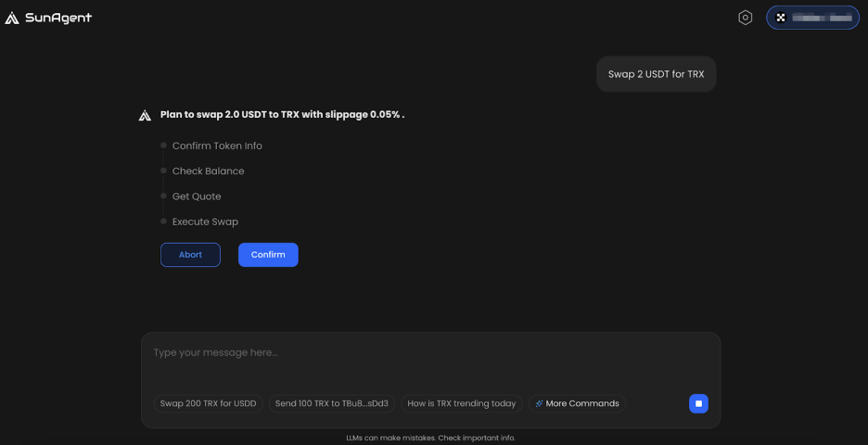868x445 pixels.
Task: Click the 'Swap 2 USDT for TRX' message bubble
Action: (x=656, y=74)
